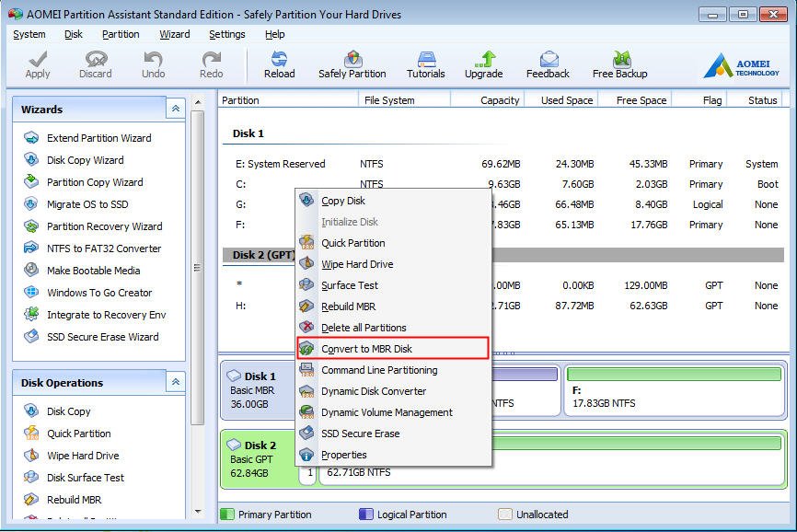Choose Command Line Partitioning
This screenshot has height=532, width=797.
click(x=393, y=370)
